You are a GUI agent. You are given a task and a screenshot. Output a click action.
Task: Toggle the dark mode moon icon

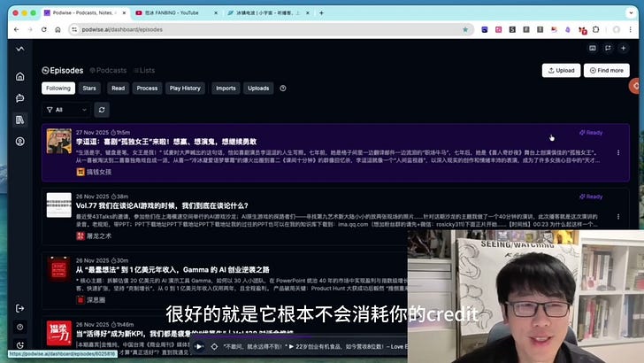click(20, 345)
